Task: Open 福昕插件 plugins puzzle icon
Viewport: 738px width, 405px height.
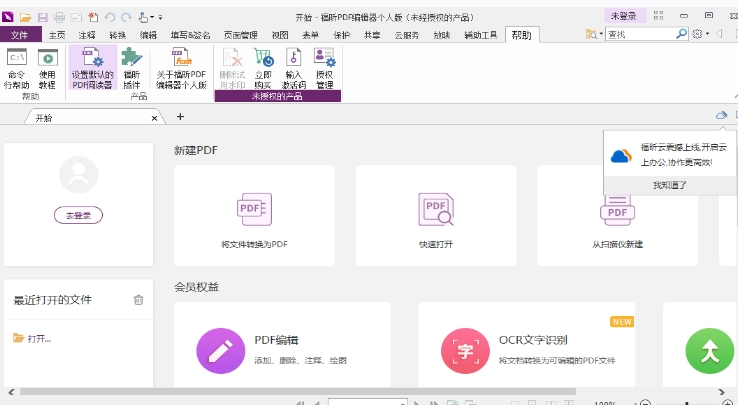Action: pyautogui.click(x=132, y=69)
